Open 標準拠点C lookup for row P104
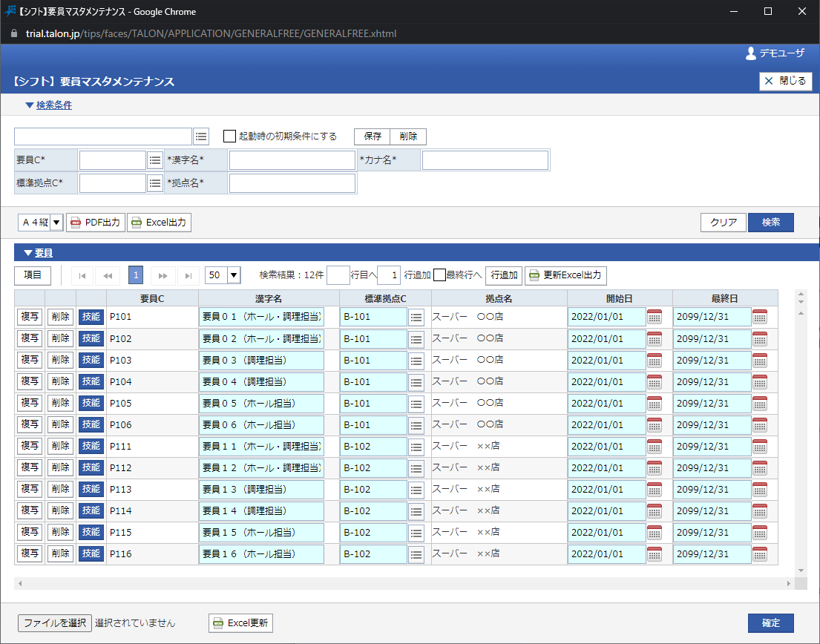The image size is (820, 644). tap(416, 382)
